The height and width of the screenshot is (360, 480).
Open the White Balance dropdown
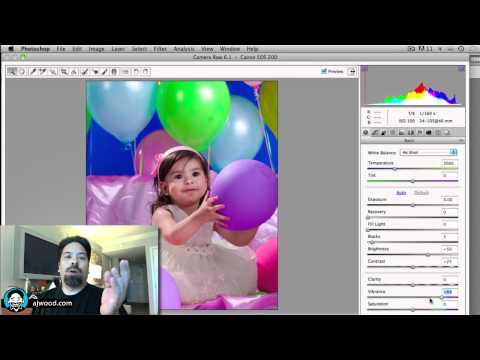[429, 152]
